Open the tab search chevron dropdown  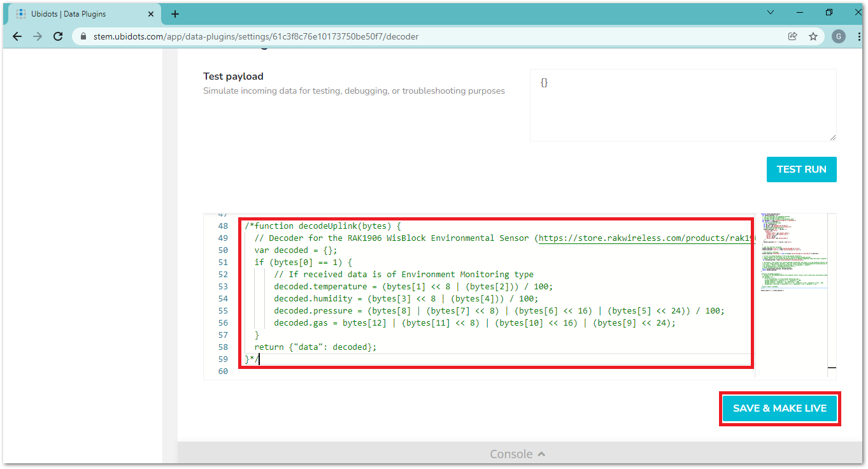tap(771, 12)
